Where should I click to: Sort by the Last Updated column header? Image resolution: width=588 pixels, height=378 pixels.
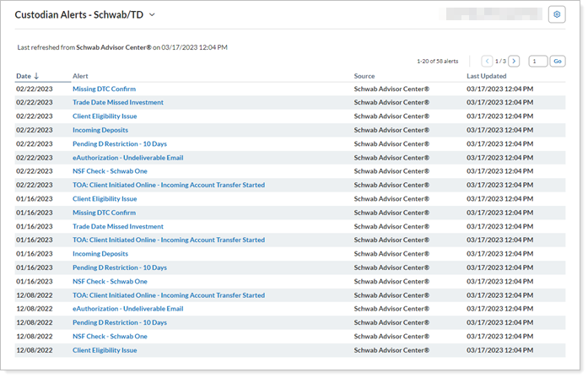pos(486,76)
